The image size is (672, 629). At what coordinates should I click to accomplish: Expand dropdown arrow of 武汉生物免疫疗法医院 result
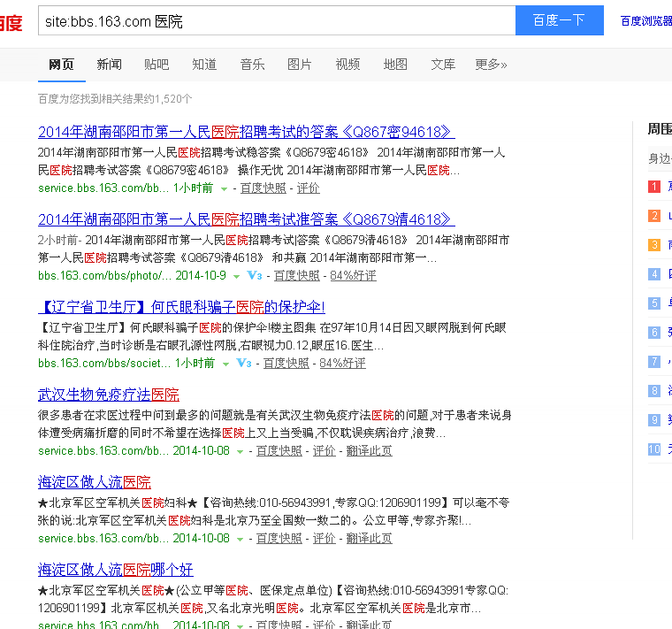pyautogui.click(x=240, y=451)
